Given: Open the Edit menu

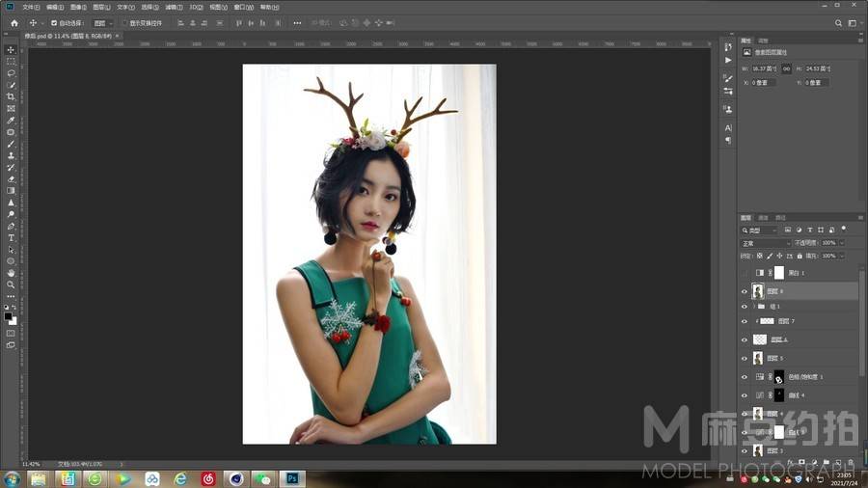Looking at the screenshot, I should (55, 7).
